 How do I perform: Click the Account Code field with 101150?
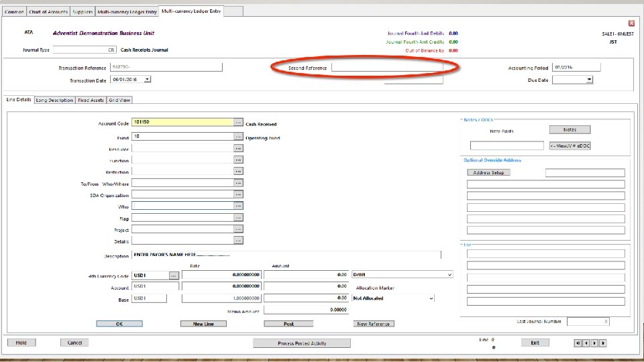pos(182,122)
